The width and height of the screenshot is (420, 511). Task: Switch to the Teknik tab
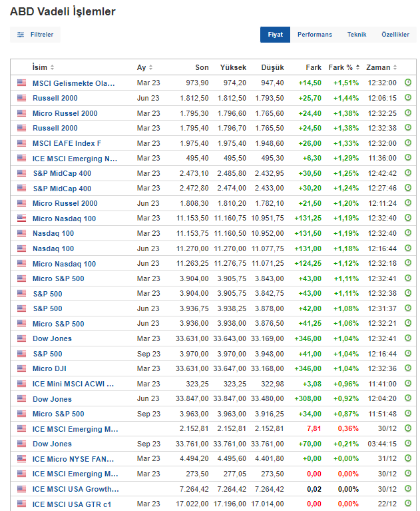coord(357,35)
